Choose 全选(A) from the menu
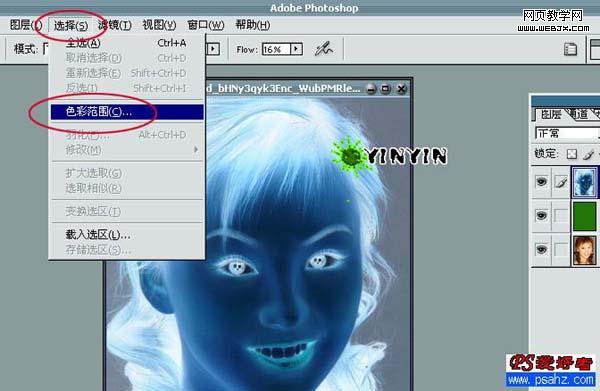This screenshot has width=600, height=391. click(x=127, y=43)
